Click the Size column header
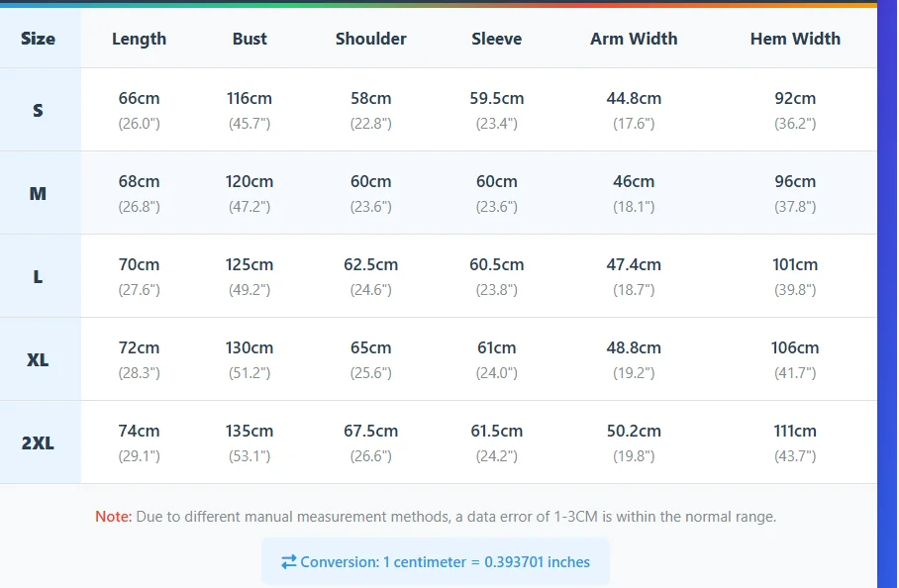 coord(38,40)
